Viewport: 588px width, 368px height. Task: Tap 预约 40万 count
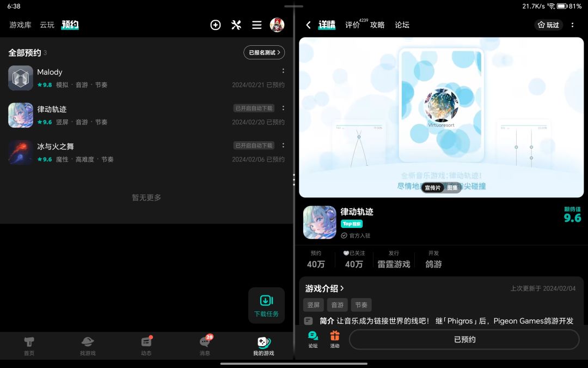[x=316, y=259]
